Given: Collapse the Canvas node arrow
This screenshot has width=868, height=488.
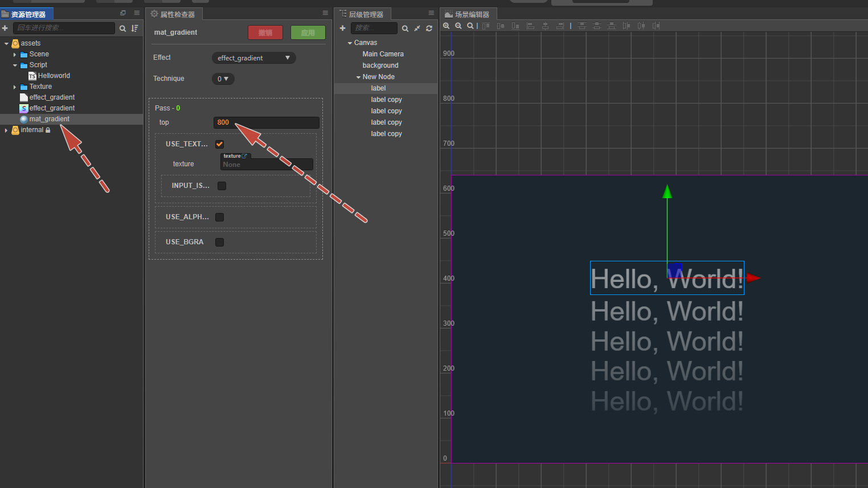Looking at the screenshot, I should coord(350,43).
